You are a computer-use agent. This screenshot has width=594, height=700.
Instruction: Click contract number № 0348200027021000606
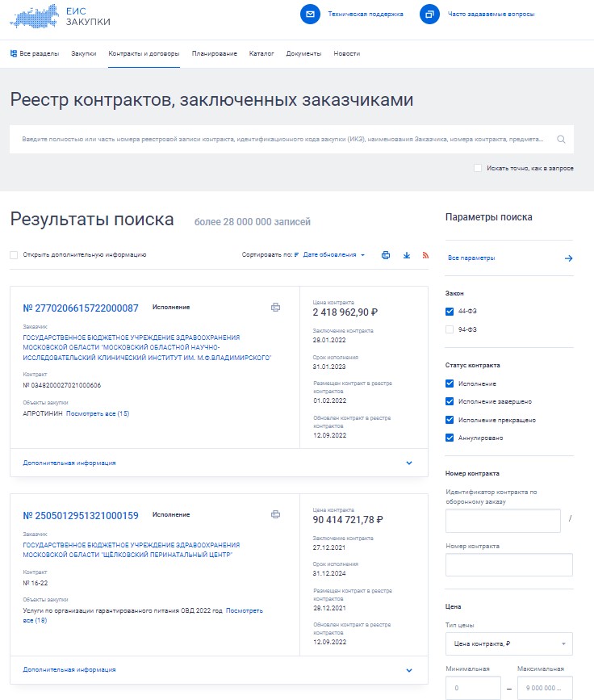pos(62,385)
